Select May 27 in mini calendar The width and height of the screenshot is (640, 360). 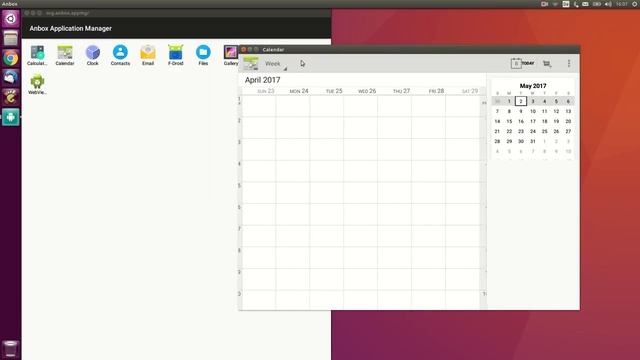(x=568, y=131)
